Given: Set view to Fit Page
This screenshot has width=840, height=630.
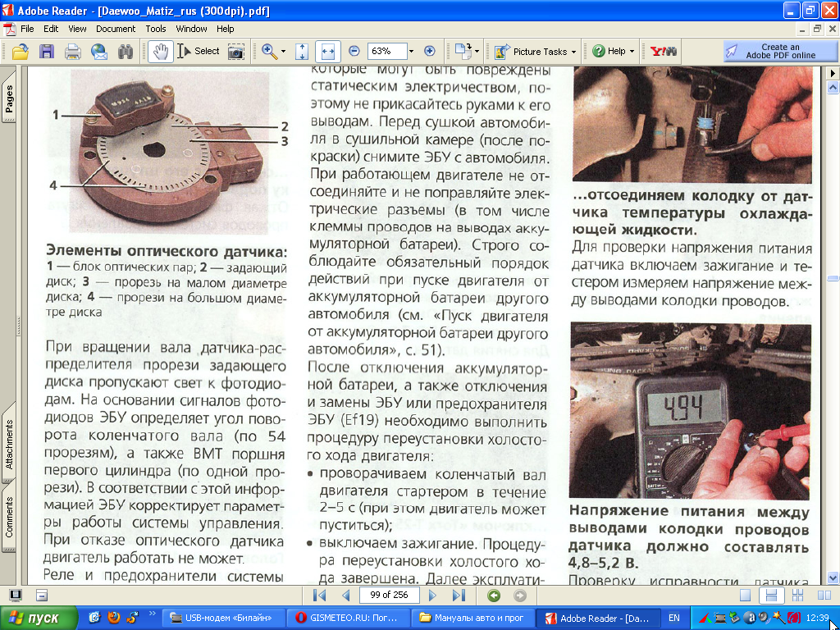Looking at the screenshot, I should (x=302, y=52).
